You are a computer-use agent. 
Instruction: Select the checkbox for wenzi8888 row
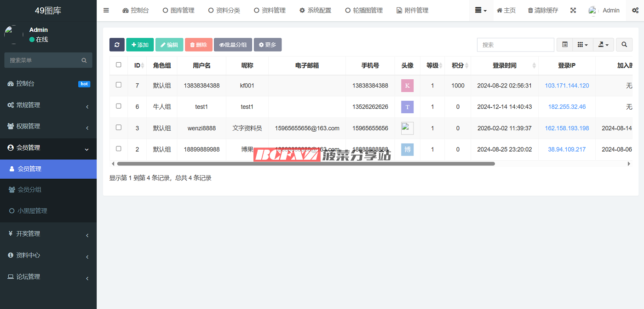click(x=119, y=128)
